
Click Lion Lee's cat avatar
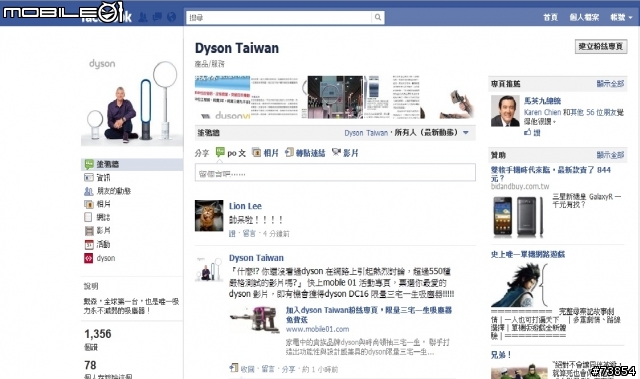tap(209, 215)
